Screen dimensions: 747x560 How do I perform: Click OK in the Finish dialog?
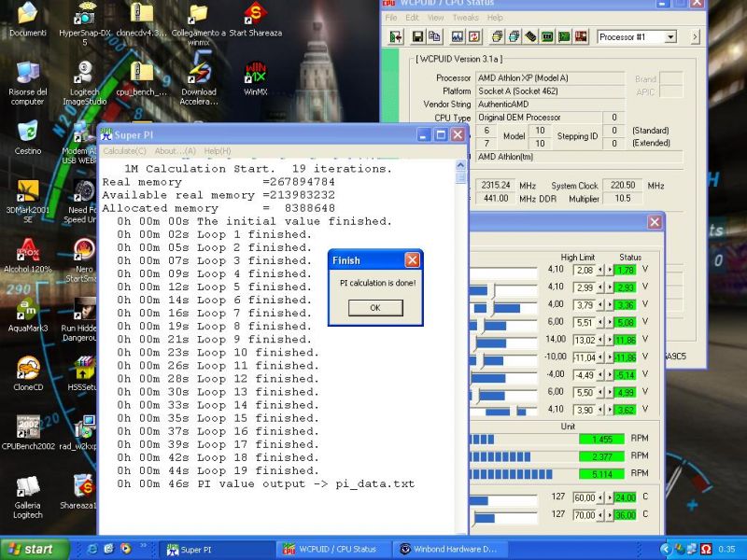(x=375, y=308)
